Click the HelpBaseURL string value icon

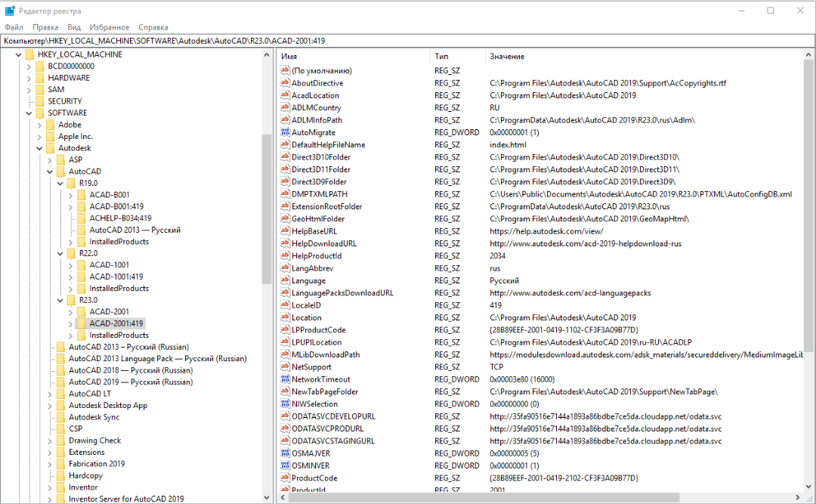point(285,231)
